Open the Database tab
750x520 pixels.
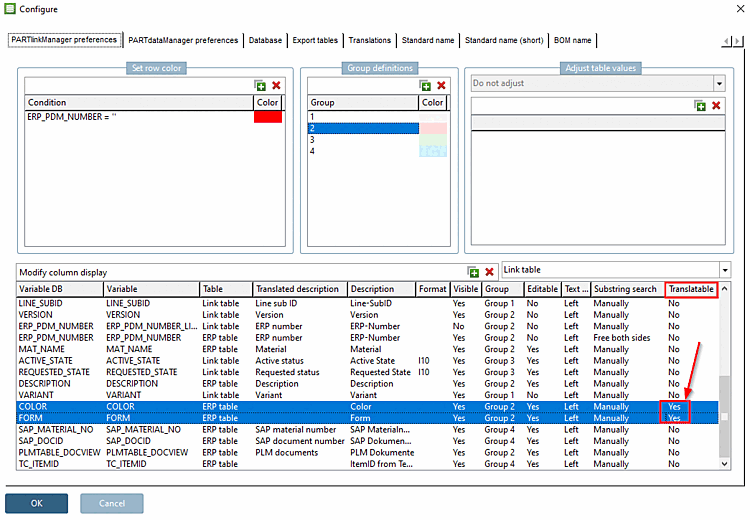point(265,40)
